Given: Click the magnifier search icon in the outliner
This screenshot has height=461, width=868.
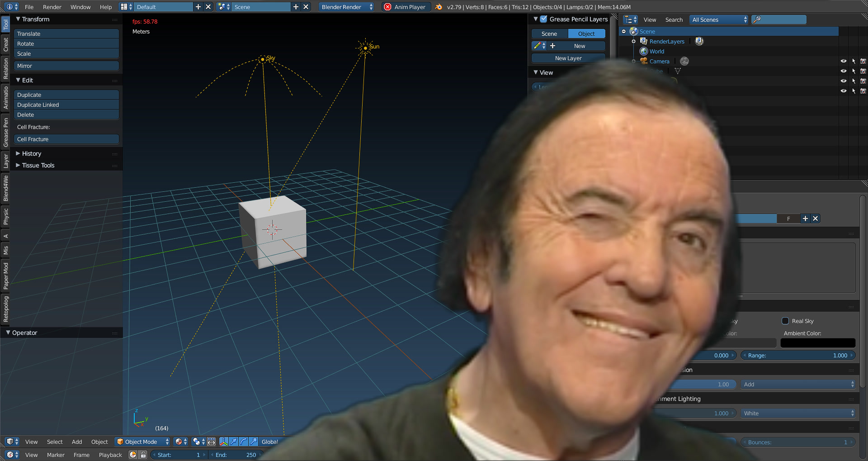Looking at the screenshot, I should [756, 19].
